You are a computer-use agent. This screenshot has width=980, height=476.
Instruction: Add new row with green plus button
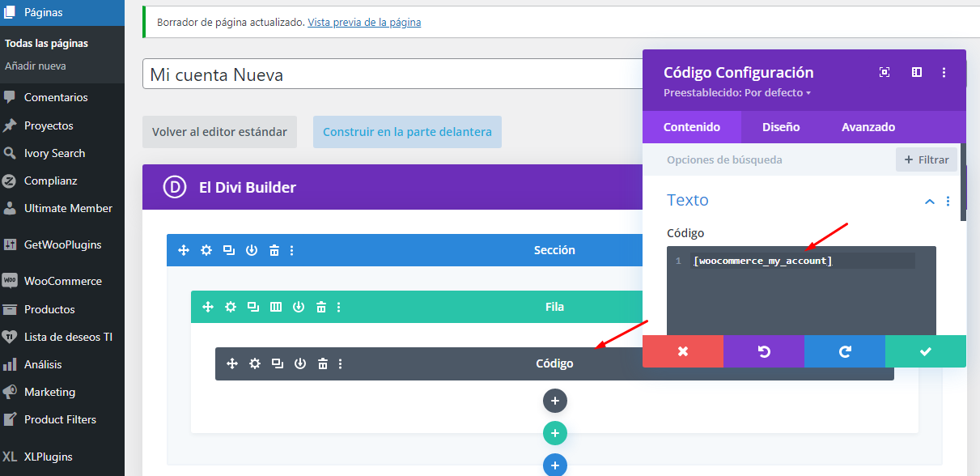click(554, 433)
